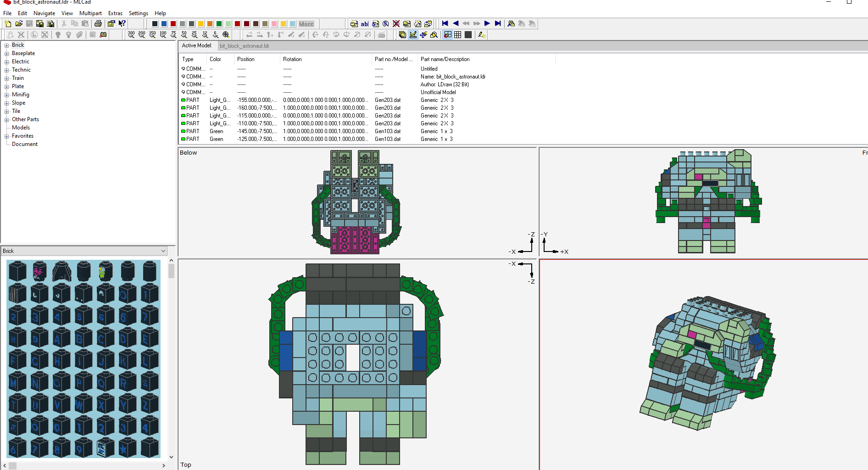This screenshot has height=470, width=868.
Task: Expand the Favorites tree node
Action: click(7, 136)
